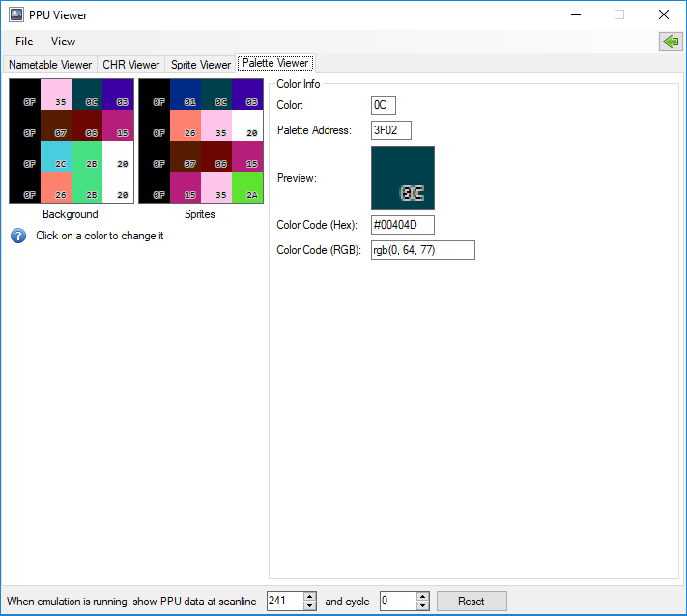Open the View menu

click(x=63, y=42)
